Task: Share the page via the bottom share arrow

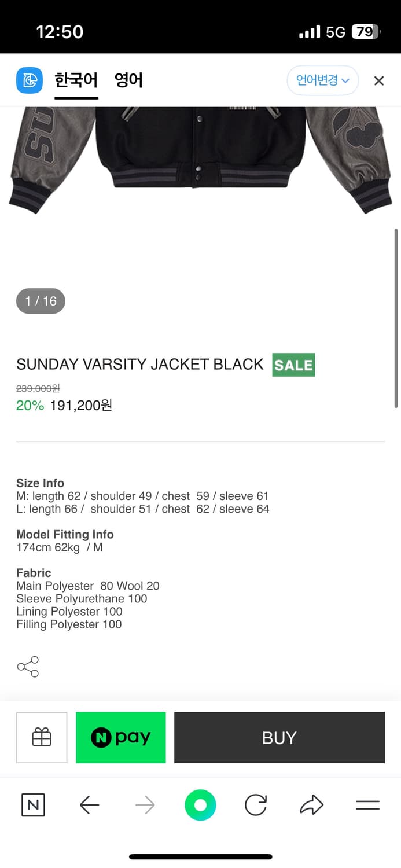Action: click(x=311, y=804)
